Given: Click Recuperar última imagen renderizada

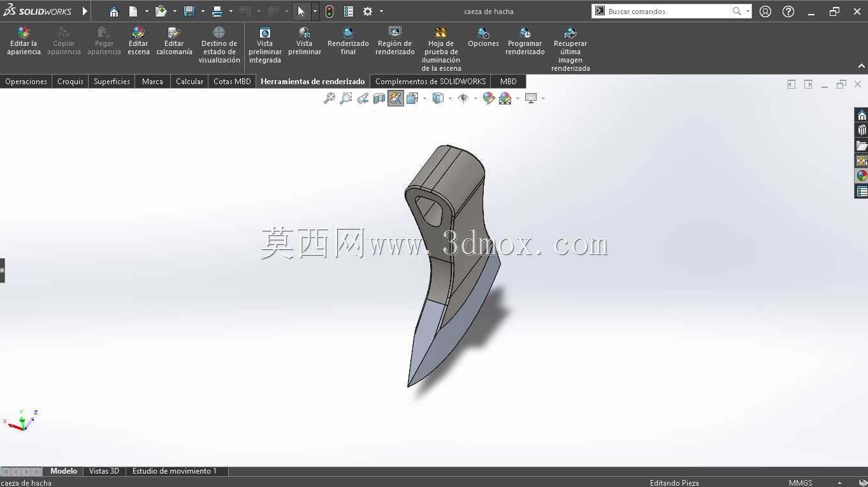Looking at the screenshot, I should point(570,49).
